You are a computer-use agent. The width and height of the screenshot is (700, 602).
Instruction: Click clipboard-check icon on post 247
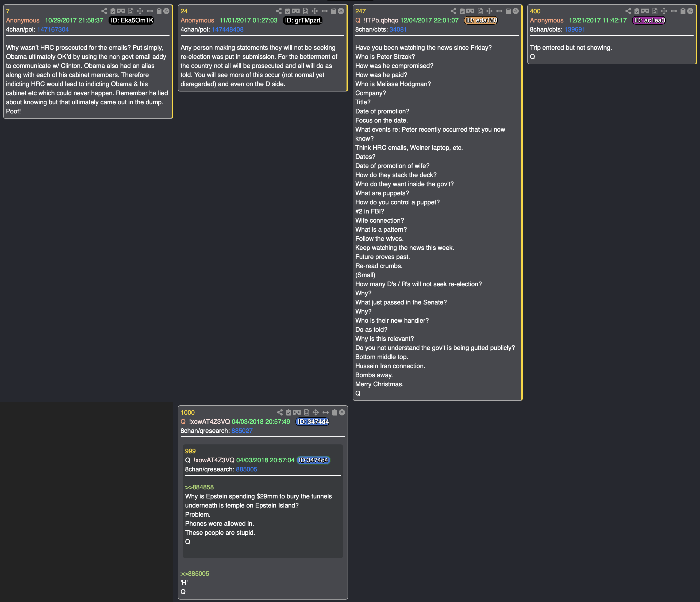462,11
